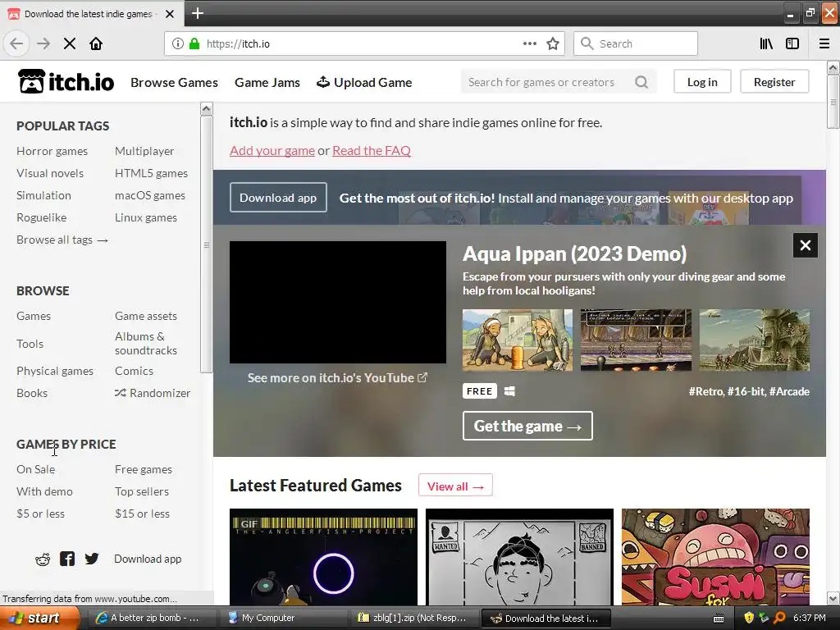840x630 pixels.
Task: Stop page loading with X button
Action: 70,43
